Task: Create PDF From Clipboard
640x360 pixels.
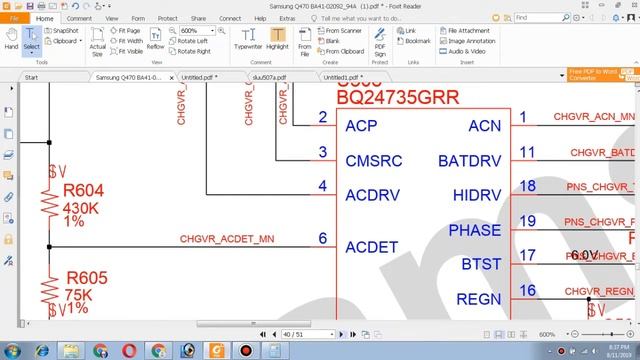Action: pos(341,51)
